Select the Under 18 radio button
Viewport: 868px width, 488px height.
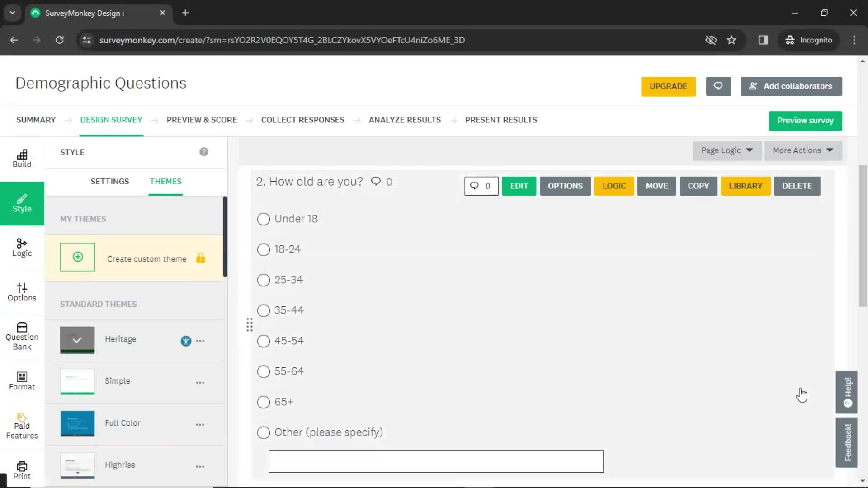tap(264, 219)
